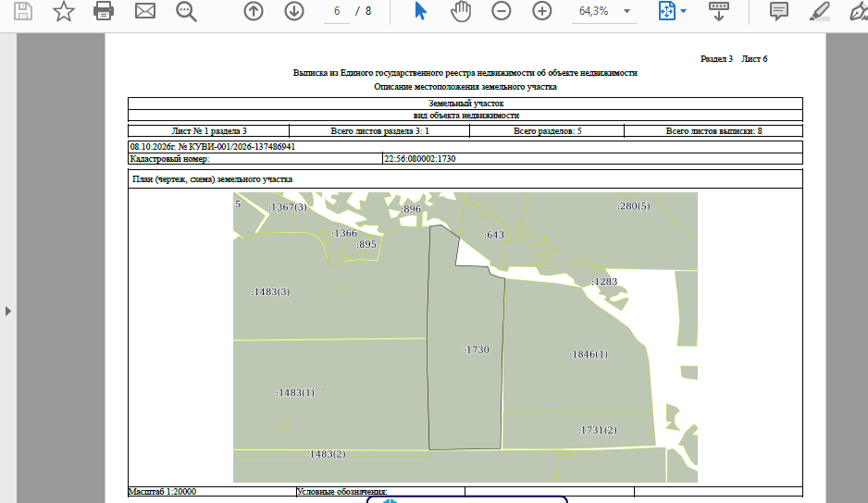The width and height of the screenshot is (868, 503).
Task: Go to next page arrow down
Action: pos(294,11)
